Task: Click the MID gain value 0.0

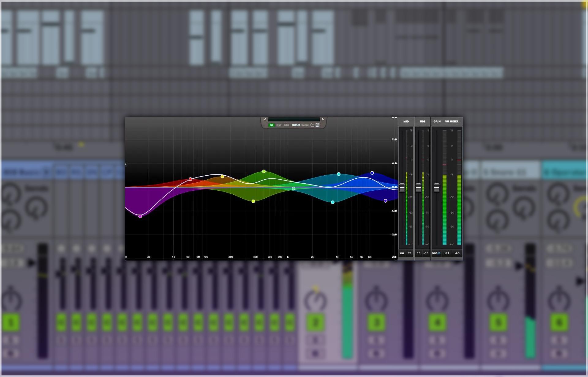Action: point(402,253)
